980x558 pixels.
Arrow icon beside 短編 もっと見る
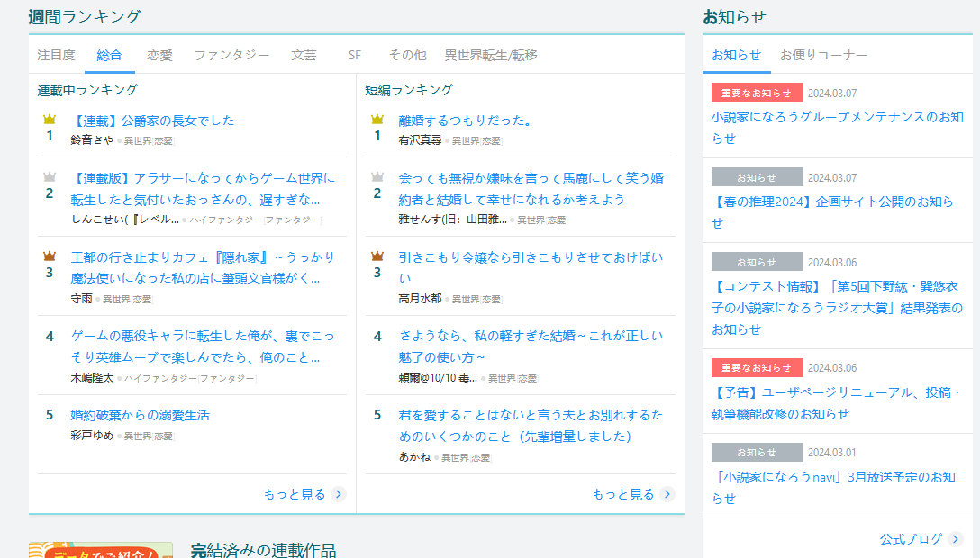[x=667, y=494]
